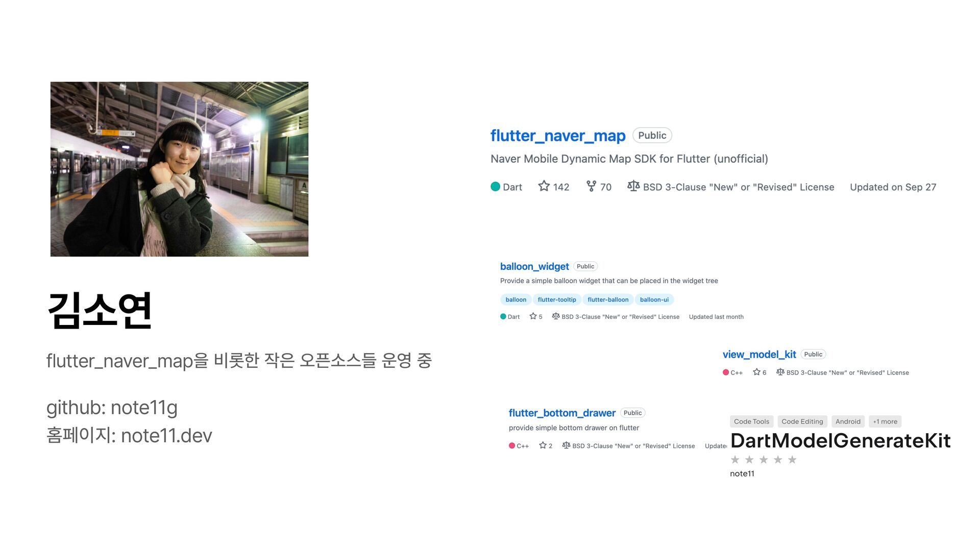Viewport: 980px width, 551px height.
Task: Open the flutter_bottom_drawer repository link
Action: (562, 413)
